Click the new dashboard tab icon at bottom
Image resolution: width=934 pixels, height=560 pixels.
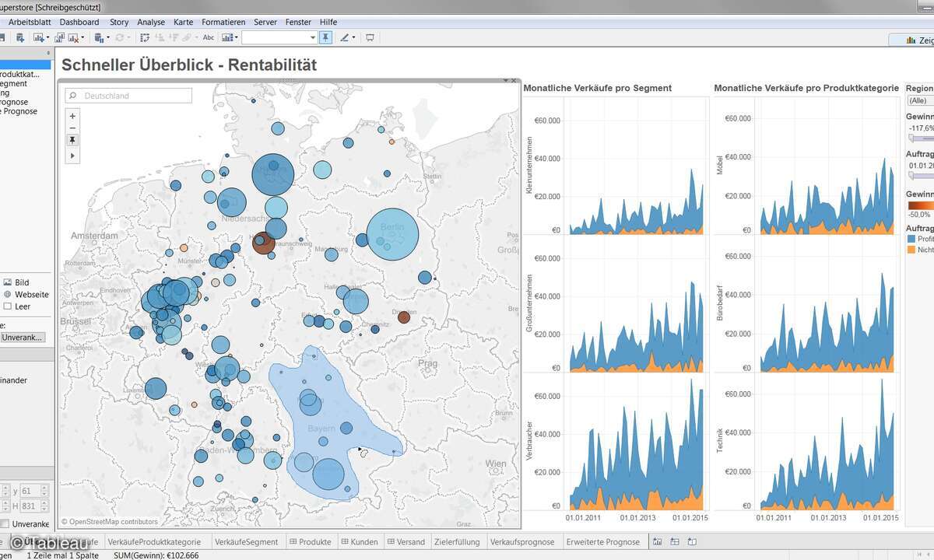[675, 542]
